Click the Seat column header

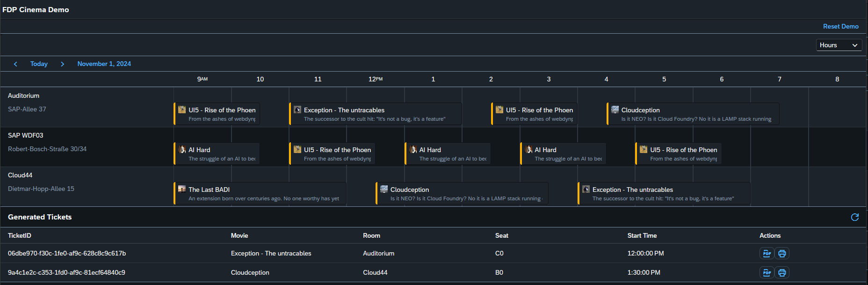point(502,235)
